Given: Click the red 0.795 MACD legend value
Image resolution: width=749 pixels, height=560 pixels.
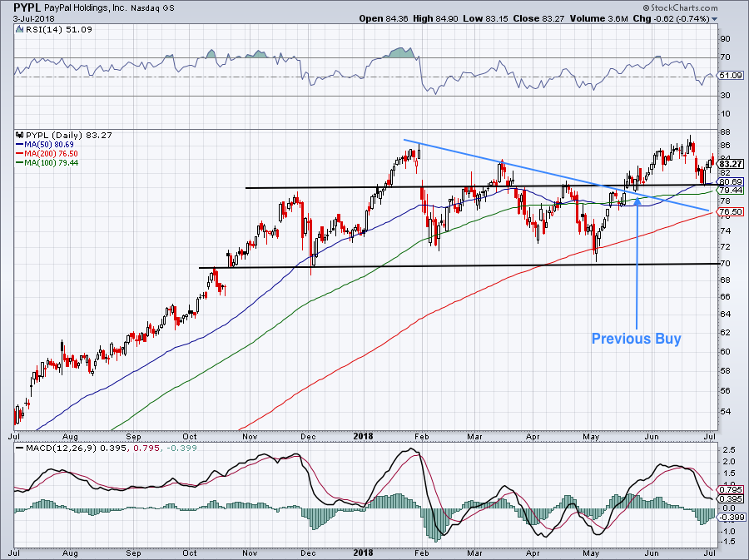Looking at the screenshot, I should (146, 448).
